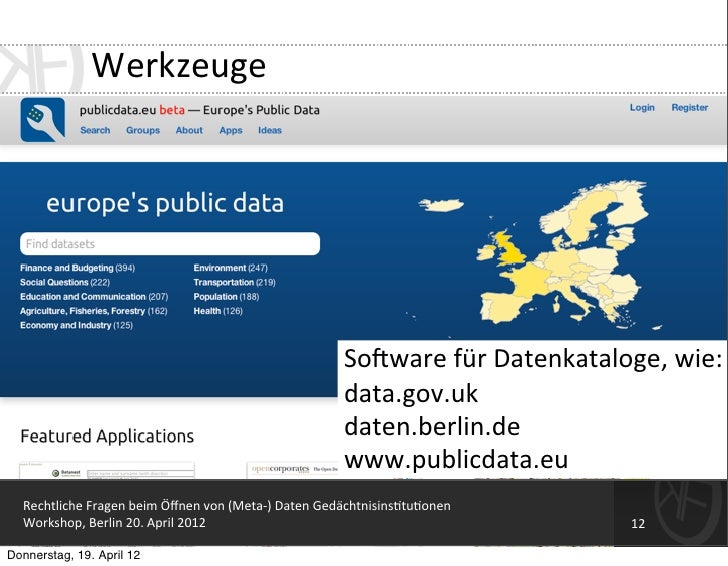
Task: Click the Register link
Action: pyautogui.click(x=689, y=108)
